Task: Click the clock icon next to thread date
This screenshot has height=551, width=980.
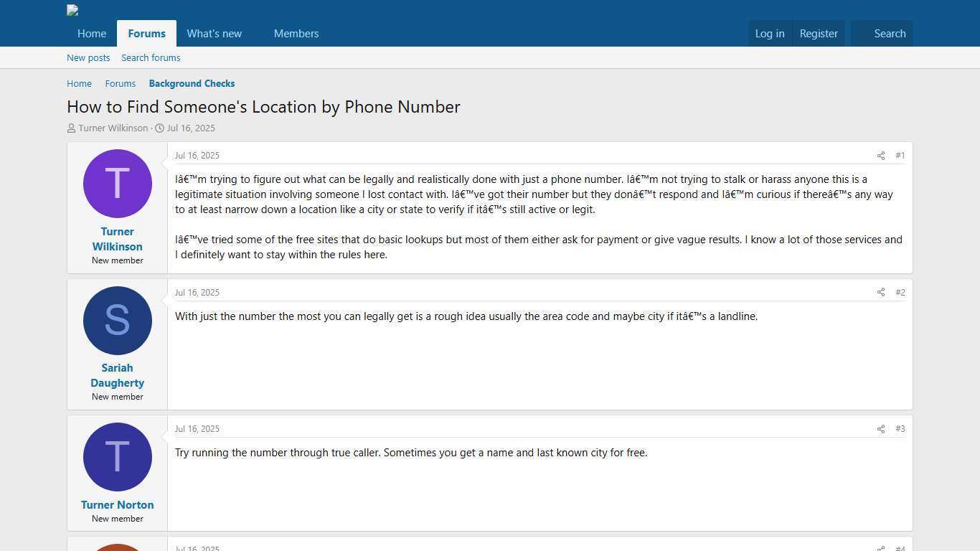Action: coord(159,128)
